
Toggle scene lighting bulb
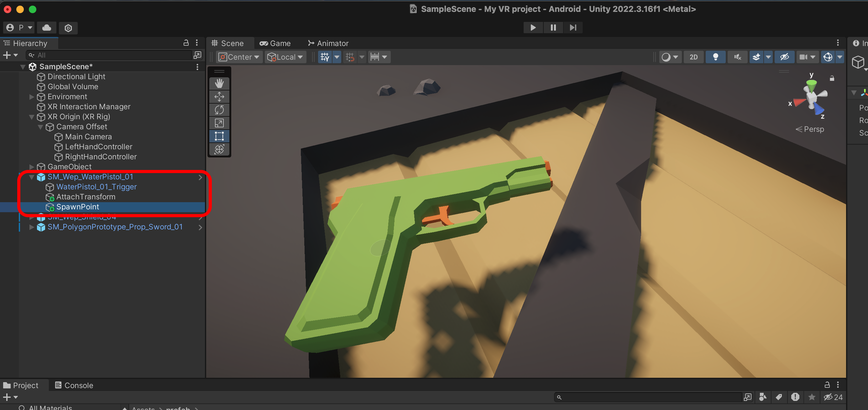(715, 57)
